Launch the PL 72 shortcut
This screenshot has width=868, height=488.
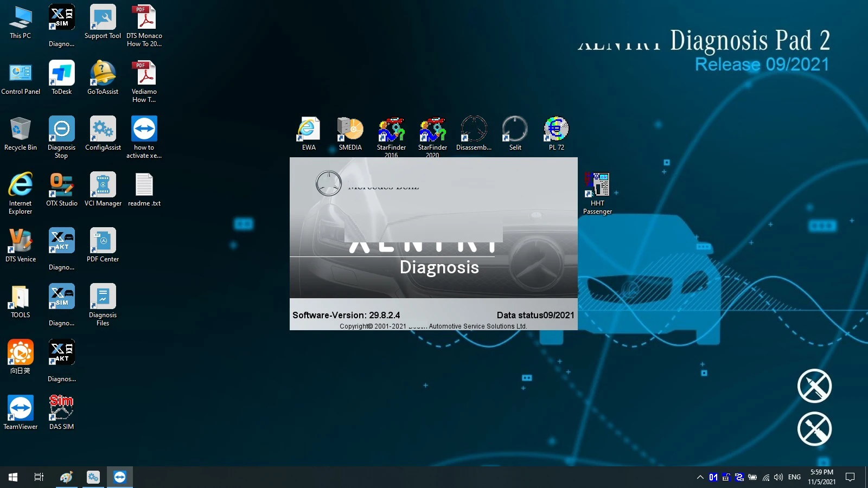[x=557, y=134]
